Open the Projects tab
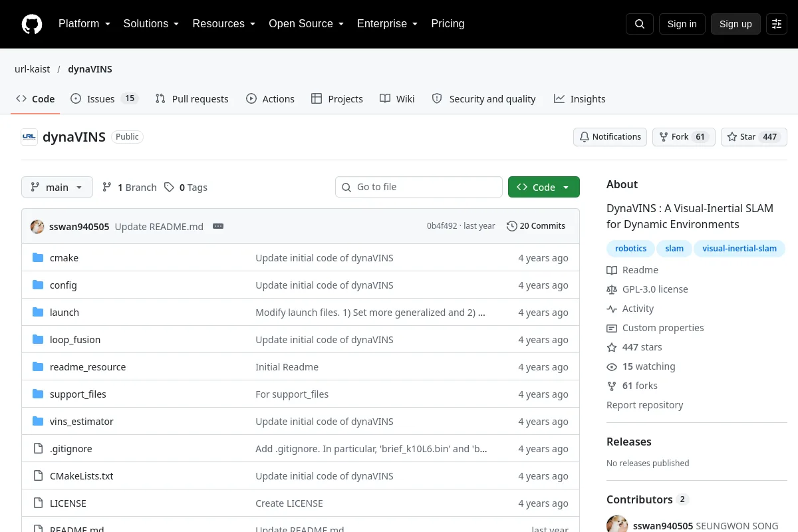This screenshot has width=798, height=532. 337,99
